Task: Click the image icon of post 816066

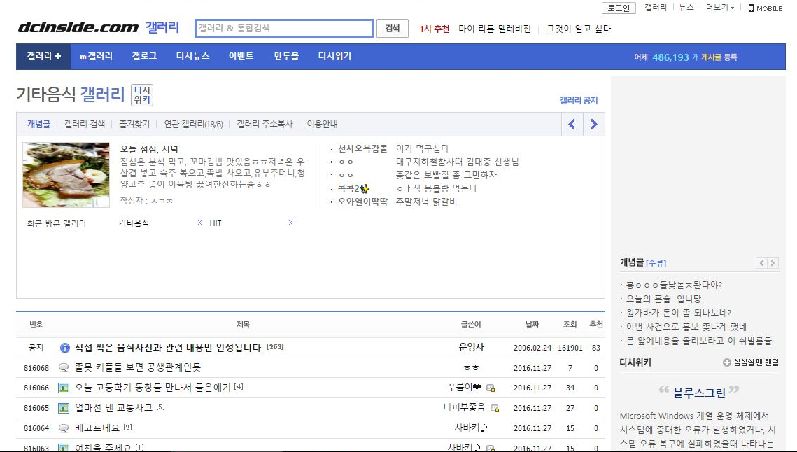Action: click(x=64, y=387)
